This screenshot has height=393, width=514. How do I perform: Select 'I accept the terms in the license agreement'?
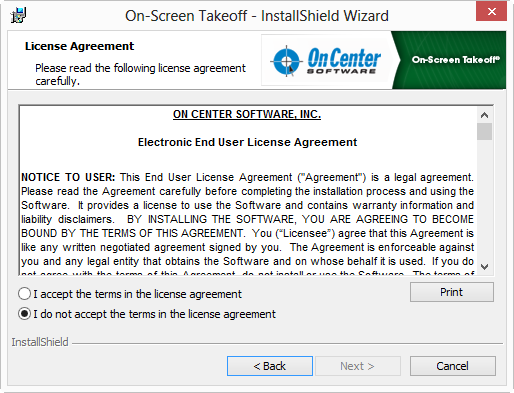25,294
